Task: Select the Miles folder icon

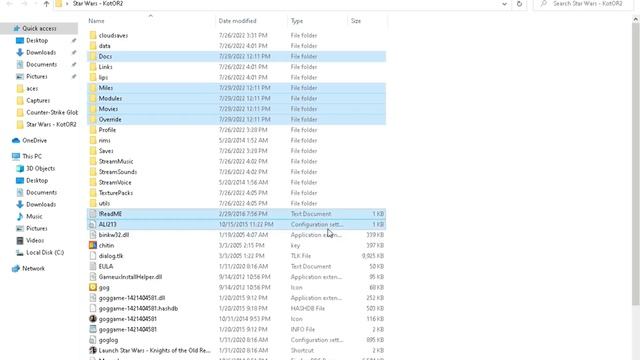Action: [x=93, y=88]
